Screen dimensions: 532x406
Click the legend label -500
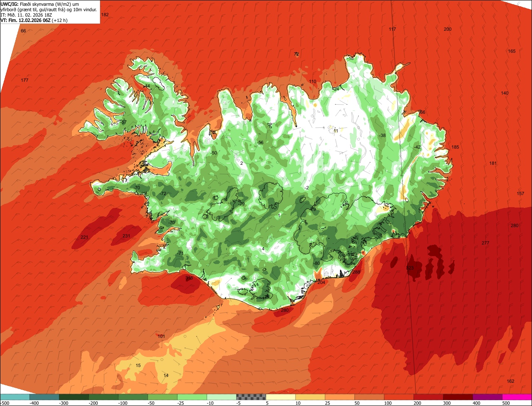(5, 403)
